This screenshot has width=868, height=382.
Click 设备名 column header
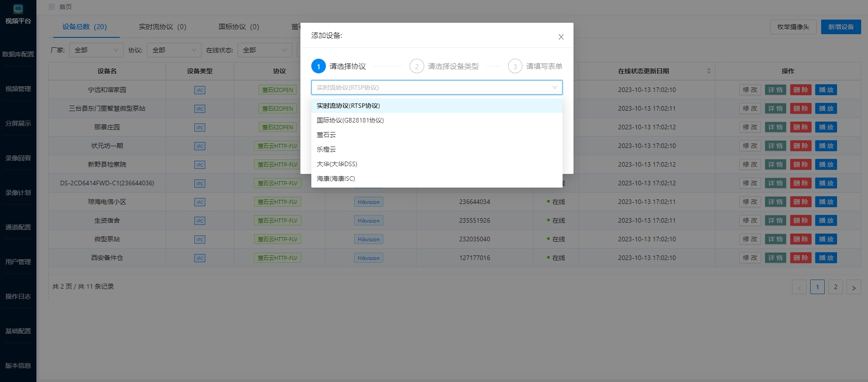click(107, 71)
